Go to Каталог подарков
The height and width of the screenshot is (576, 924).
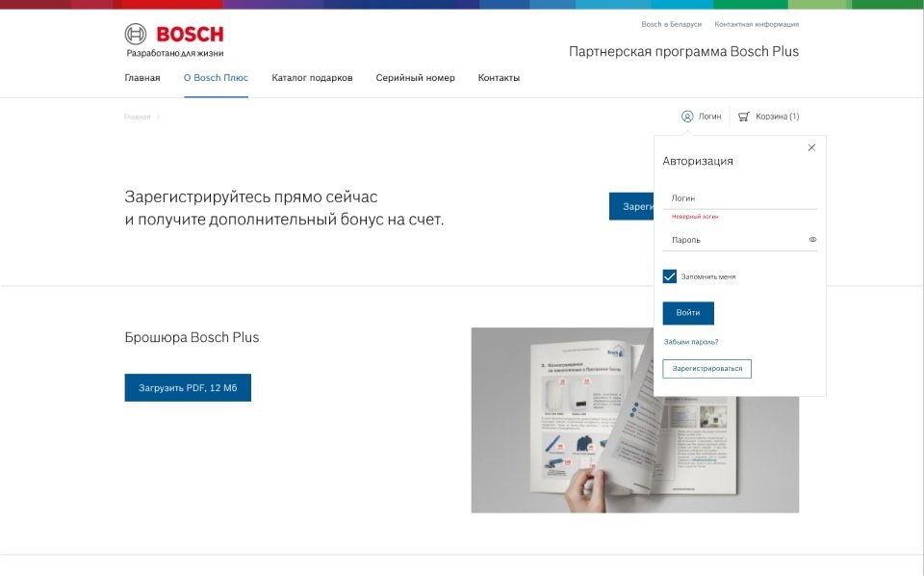click(312, 78)
